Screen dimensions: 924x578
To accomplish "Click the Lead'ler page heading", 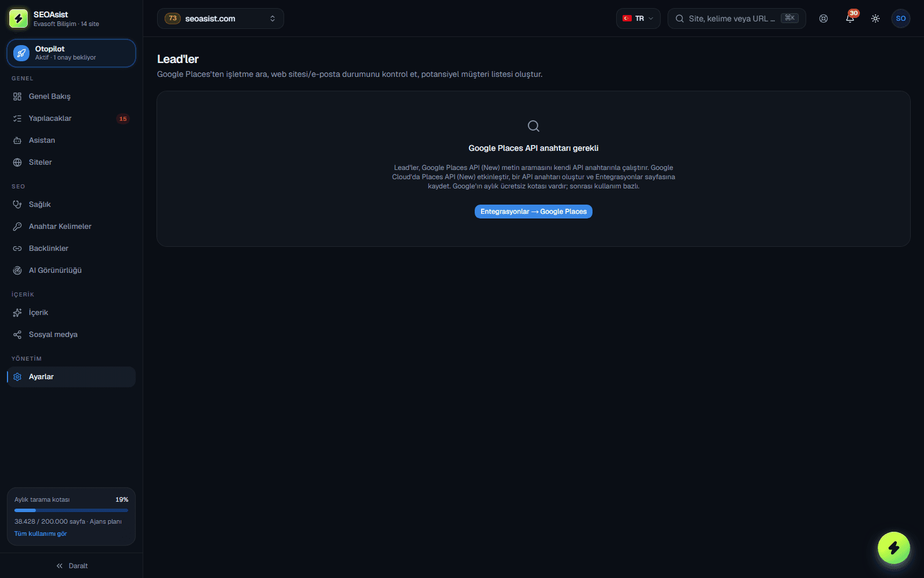I will click(x=178, y=59).
